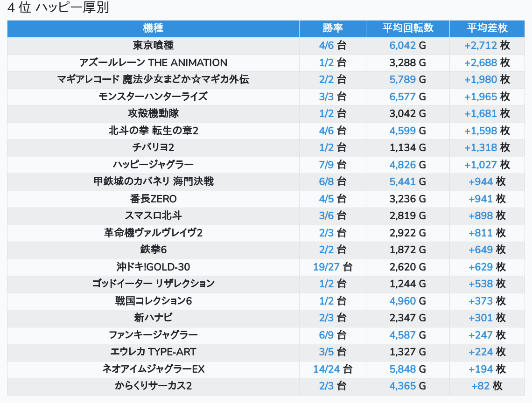532x403 pixels.
Task: Select the 戦国コレクション6 machine name
Action: [x=153, y=301]
